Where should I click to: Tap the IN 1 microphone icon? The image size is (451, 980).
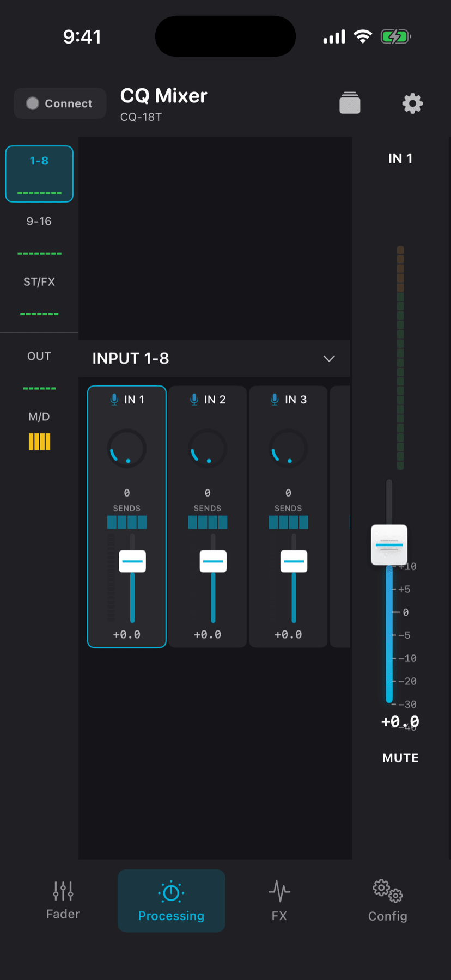(x=114, y=400)
